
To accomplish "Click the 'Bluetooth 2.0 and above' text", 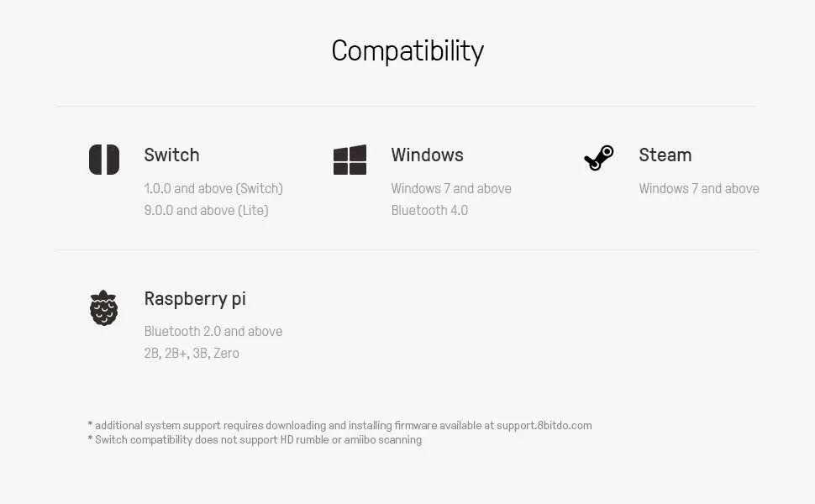I will pyautogui.click(x=213, y=331).
